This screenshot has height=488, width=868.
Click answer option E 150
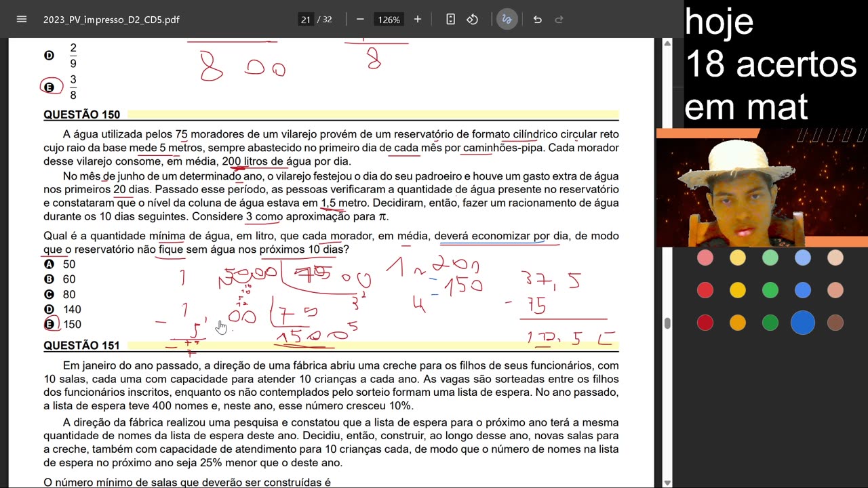tap(62, 324)
